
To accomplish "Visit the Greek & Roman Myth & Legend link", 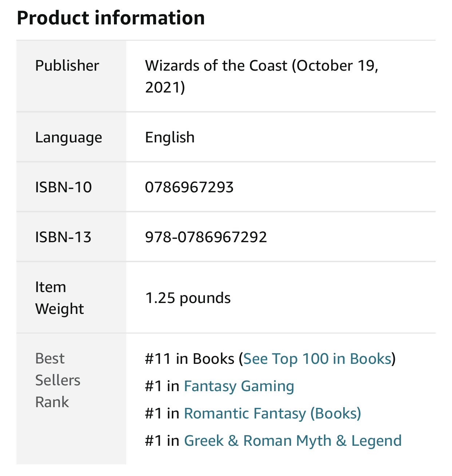I will click(293, 441).
